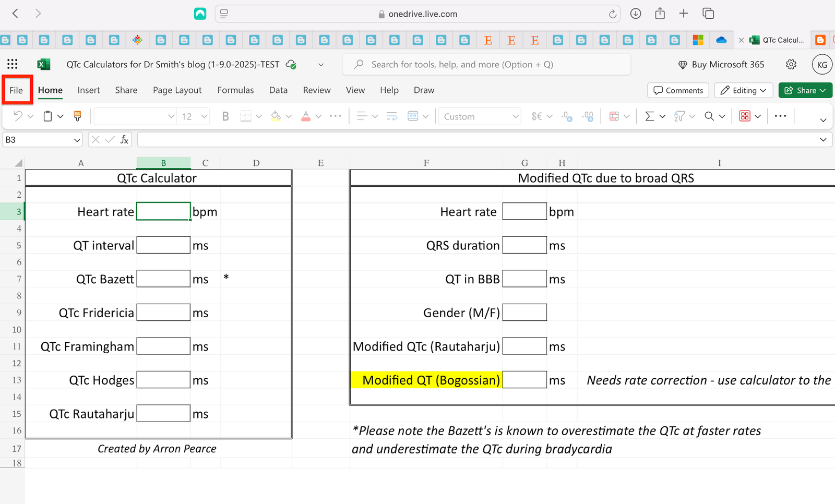
Task: Click the AutoSum sigma icon
Action: coord(649,116)
